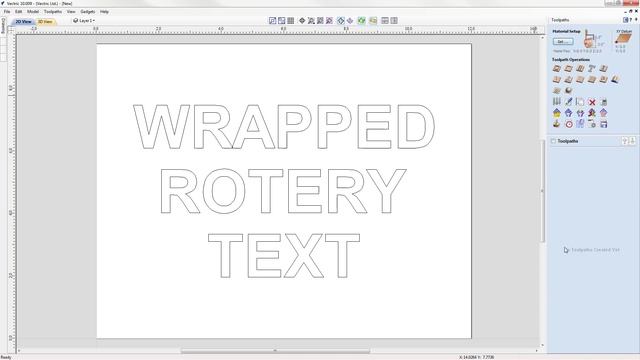The image size is (640, 360).
Task: Select the Quick Engrave T icon
Action: tap(592, 69)
